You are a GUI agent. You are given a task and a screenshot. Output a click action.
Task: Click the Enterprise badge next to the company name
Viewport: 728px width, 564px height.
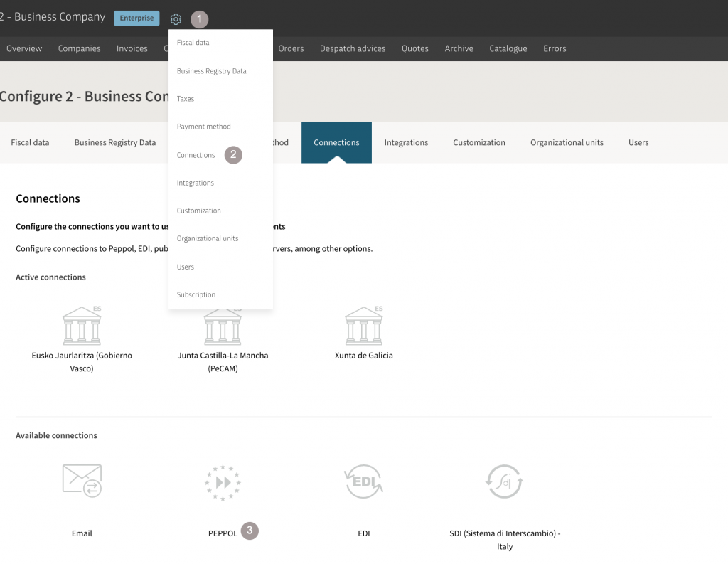point(136,18)
